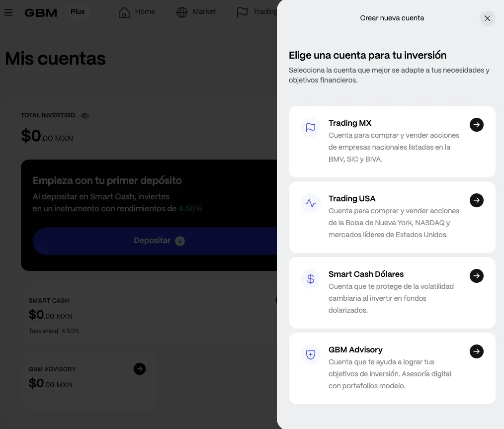Select the Trading USA title
504x429 pixels.
pyautogui.click(x=352, y=199)
